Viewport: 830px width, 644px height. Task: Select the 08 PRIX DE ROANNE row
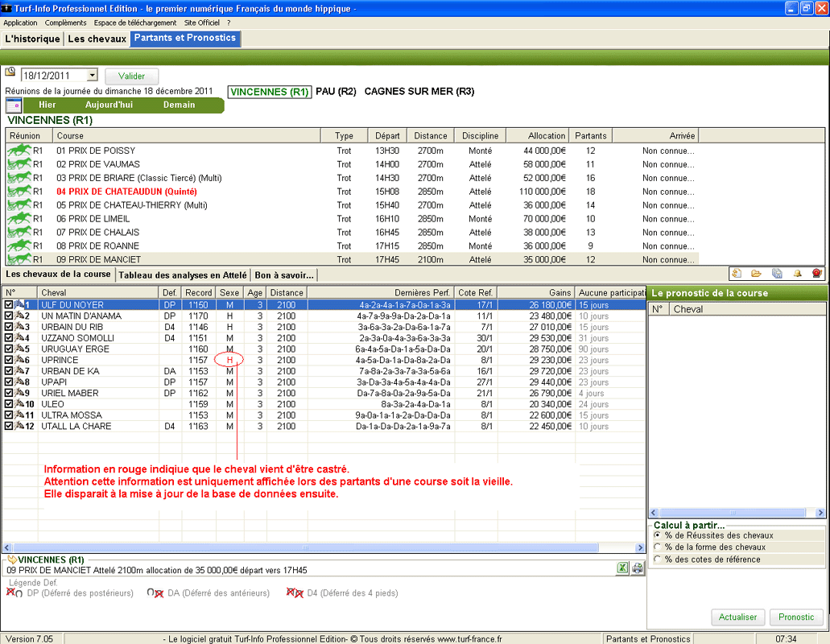coord(352,246)
